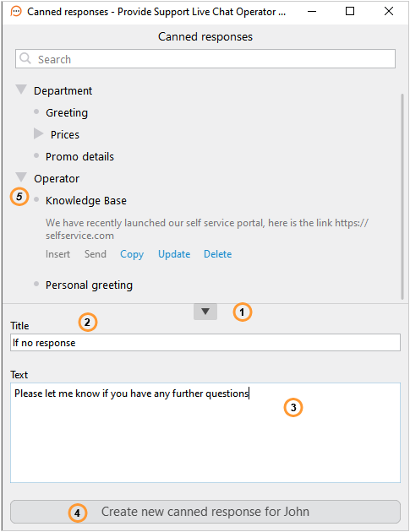The width and height of the screenshot is (410, 532).
Task: Collapse the Department category
Action: (x=21, y=90)
